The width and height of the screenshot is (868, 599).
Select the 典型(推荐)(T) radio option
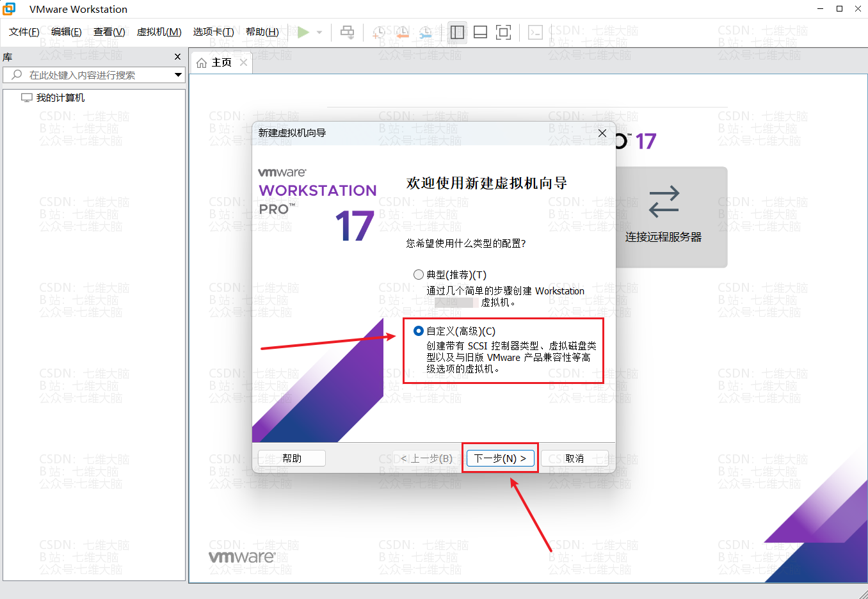tap(419, 275)
